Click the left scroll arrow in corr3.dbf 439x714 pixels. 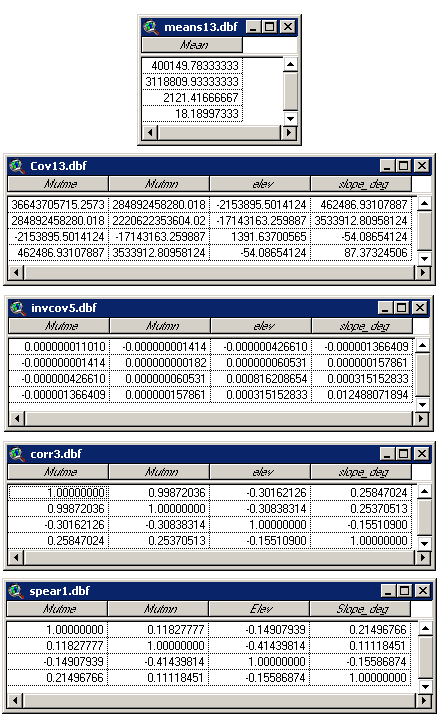point(16,557)
